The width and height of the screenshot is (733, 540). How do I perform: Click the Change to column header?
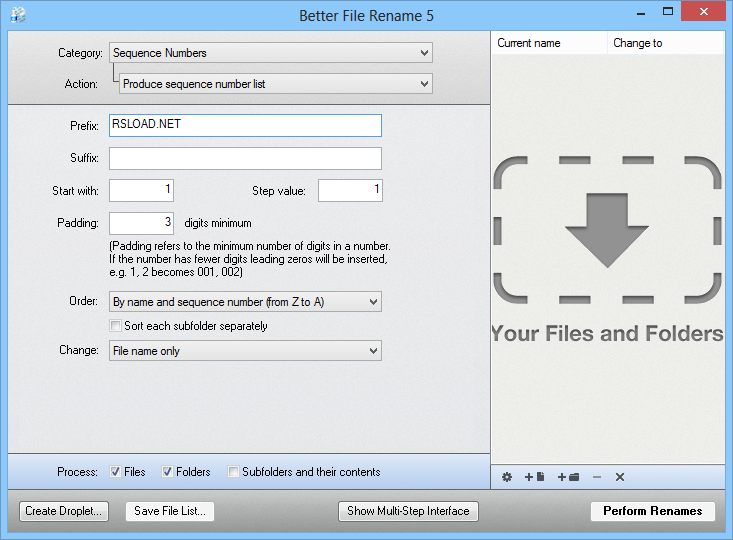click(x=666, y=43)
